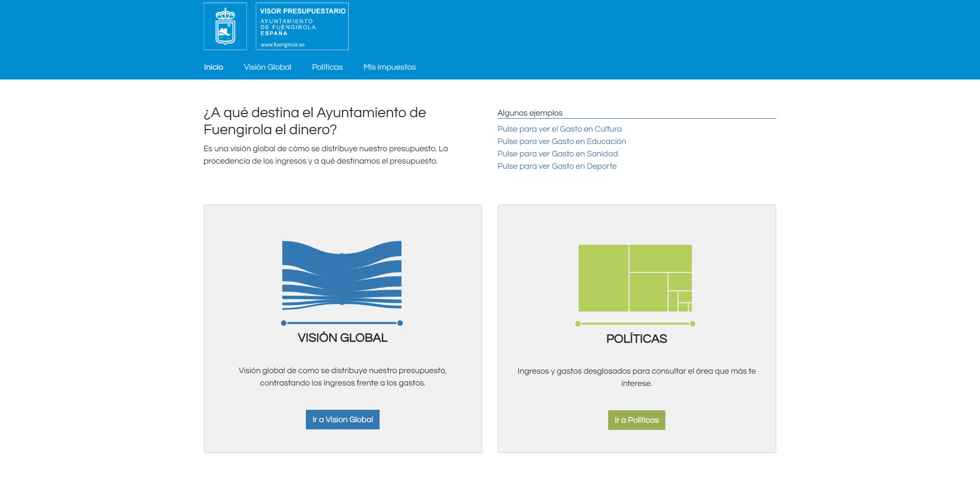Click the VISIÓN GLOBAL card heading
980x481 pixels.
pos(342,338)
